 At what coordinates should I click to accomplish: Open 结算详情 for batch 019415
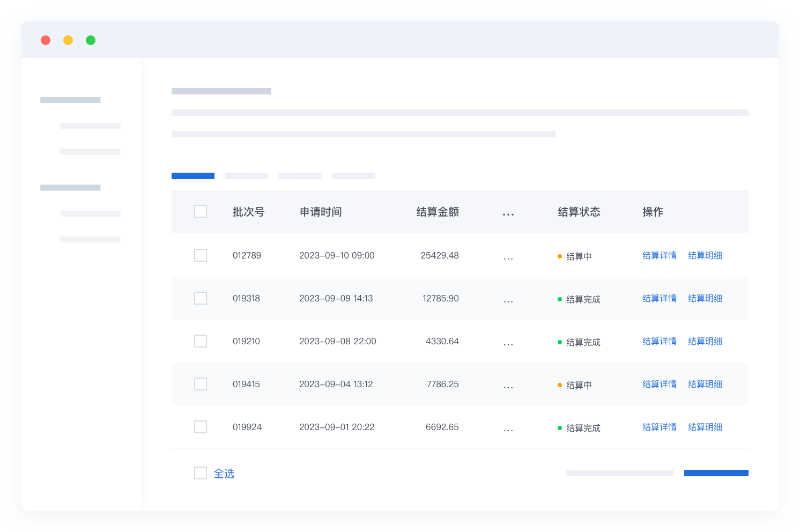pos(660,384)
